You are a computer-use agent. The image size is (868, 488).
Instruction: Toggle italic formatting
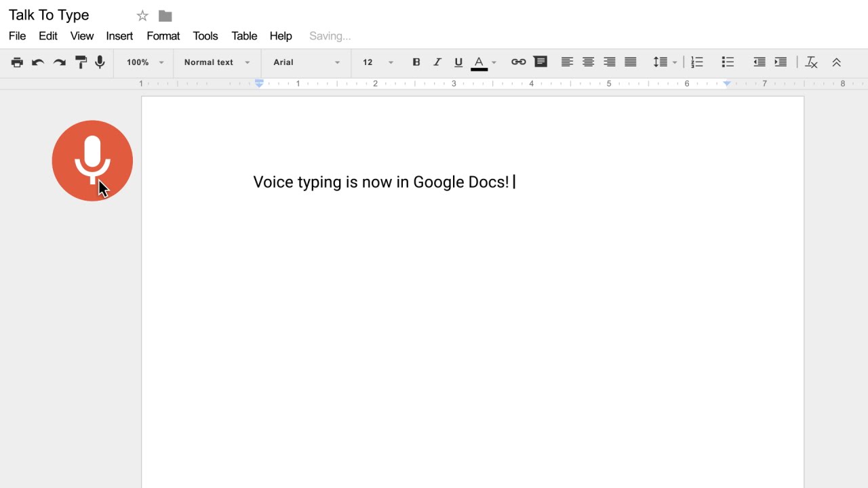437,62
